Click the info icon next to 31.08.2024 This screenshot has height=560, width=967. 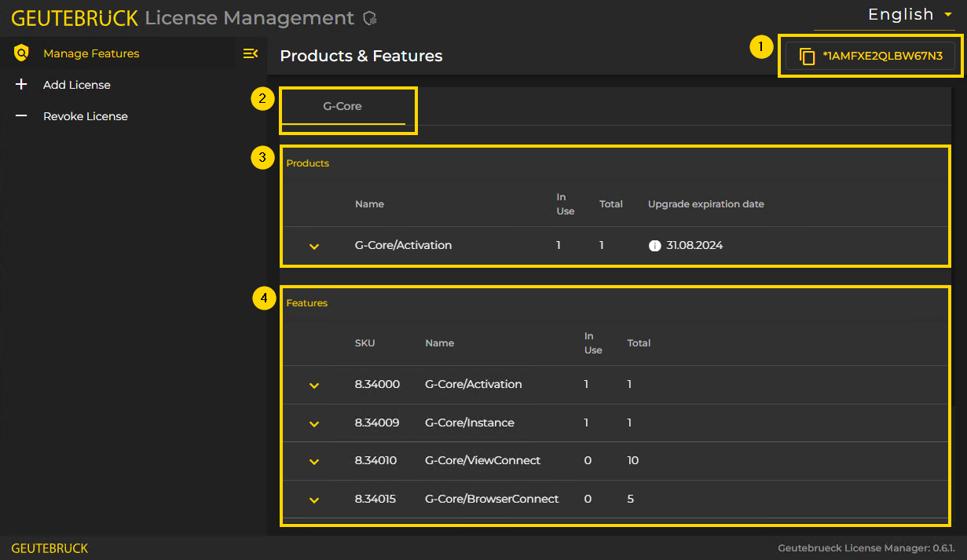click(x=655, y=245)
